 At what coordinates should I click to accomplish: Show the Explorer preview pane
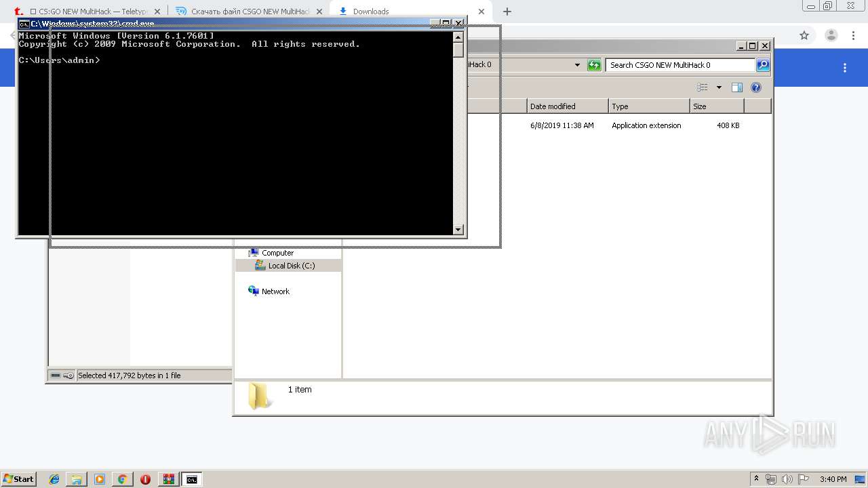pos(737,87)
